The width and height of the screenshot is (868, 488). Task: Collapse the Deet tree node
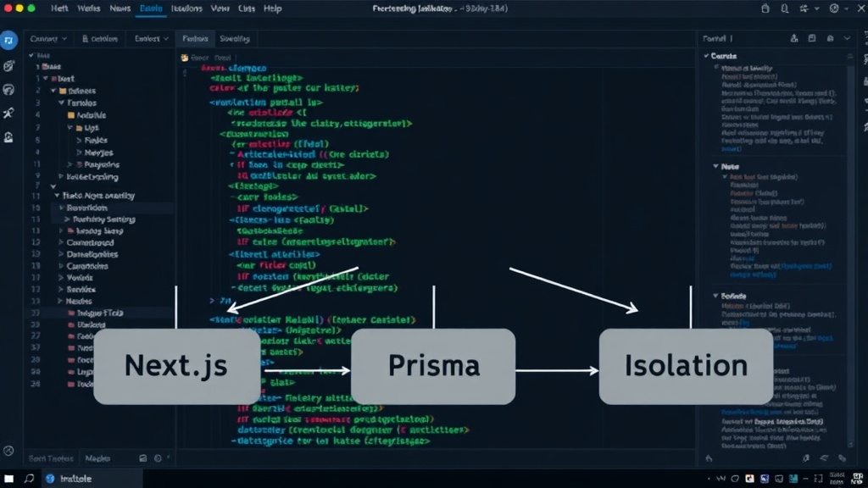[46, 79]
